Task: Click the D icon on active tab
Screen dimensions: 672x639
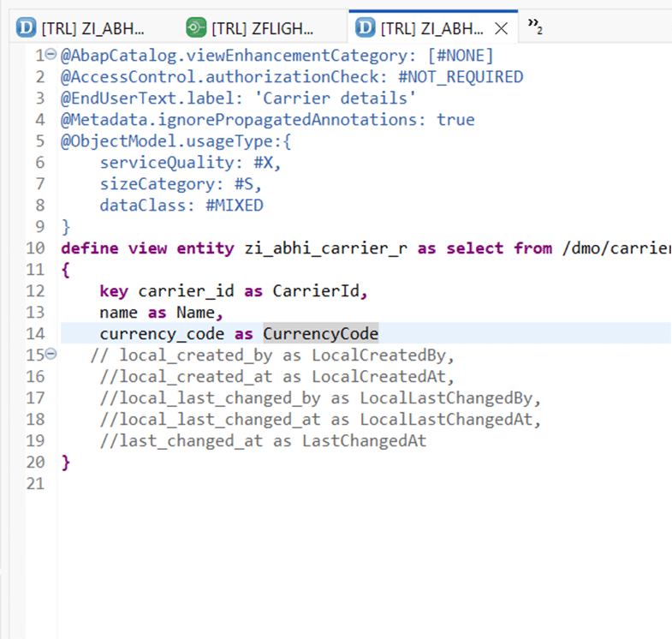Action: (366, 28)
